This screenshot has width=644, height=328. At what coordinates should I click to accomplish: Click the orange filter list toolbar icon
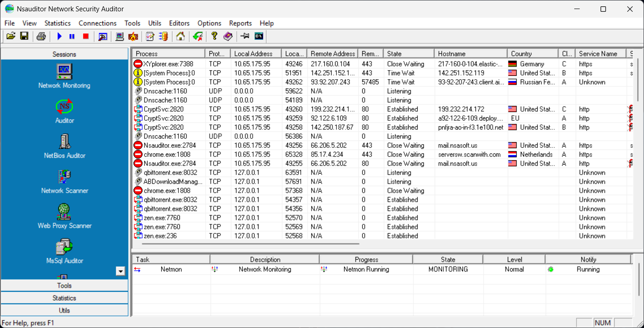click(x=163, y=36)
